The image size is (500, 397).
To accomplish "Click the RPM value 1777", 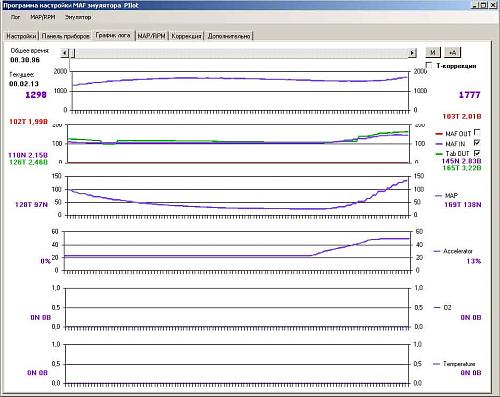I will click(x=469, y=95).
